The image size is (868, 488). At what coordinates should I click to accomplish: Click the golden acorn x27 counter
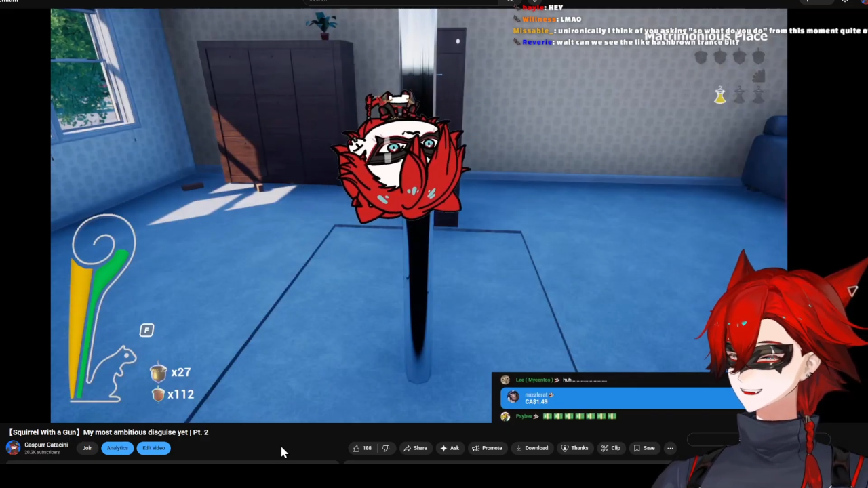[x=171, y=372]
